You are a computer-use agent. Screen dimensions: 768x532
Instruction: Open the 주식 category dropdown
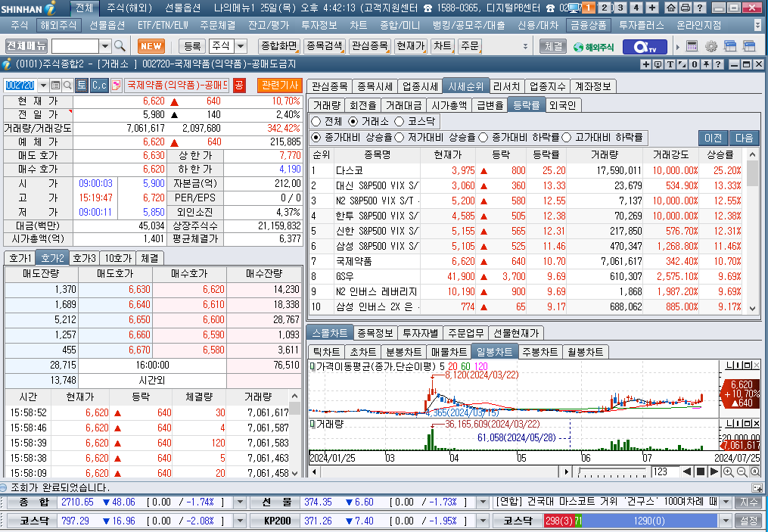pyautogui.click(x=241, y=46)
